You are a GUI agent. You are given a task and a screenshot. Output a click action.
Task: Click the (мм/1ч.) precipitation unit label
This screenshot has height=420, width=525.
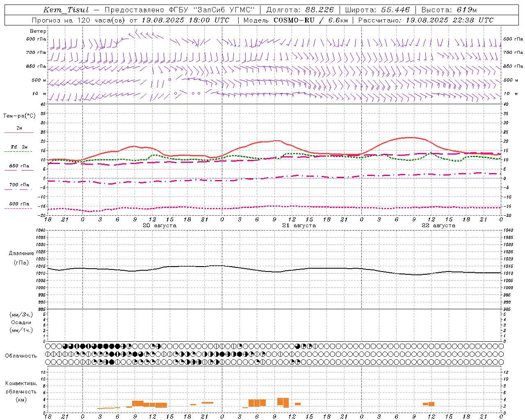coord(21,330)
